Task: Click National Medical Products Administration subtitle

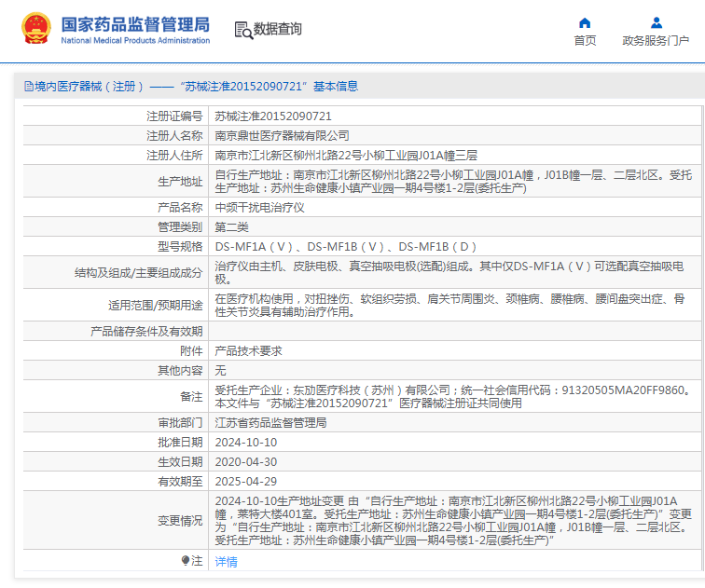Action: [x=135, y=40]
